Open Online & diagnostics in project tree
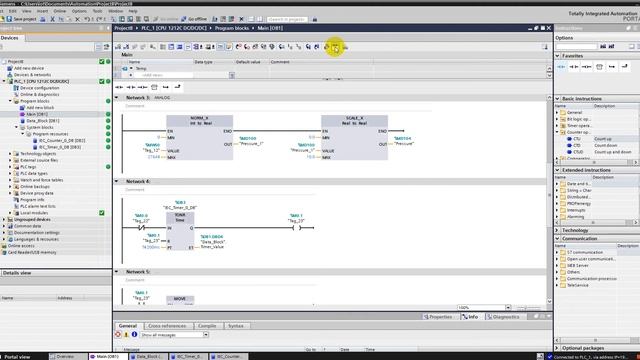640x360 pixels. click(x=40, y=94)
